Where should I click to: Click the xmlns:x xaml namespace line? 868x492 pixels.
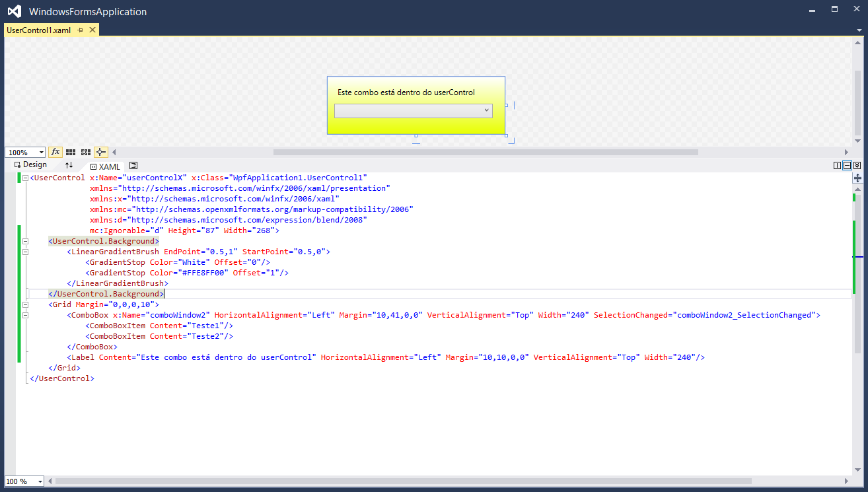(215, 199)
